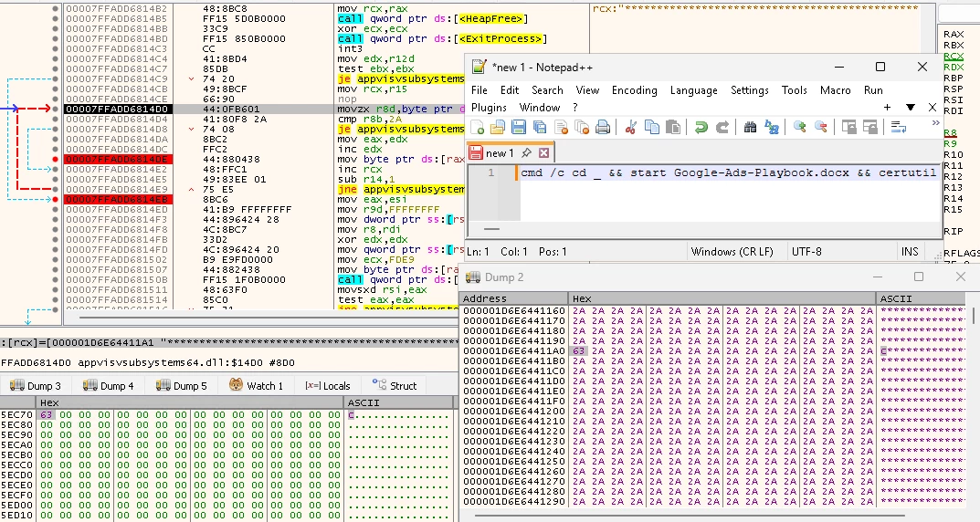Click the ExitProcess call instruction
Image resolution: width=980 pixels, height=522 pixels.
pos(442,38)
